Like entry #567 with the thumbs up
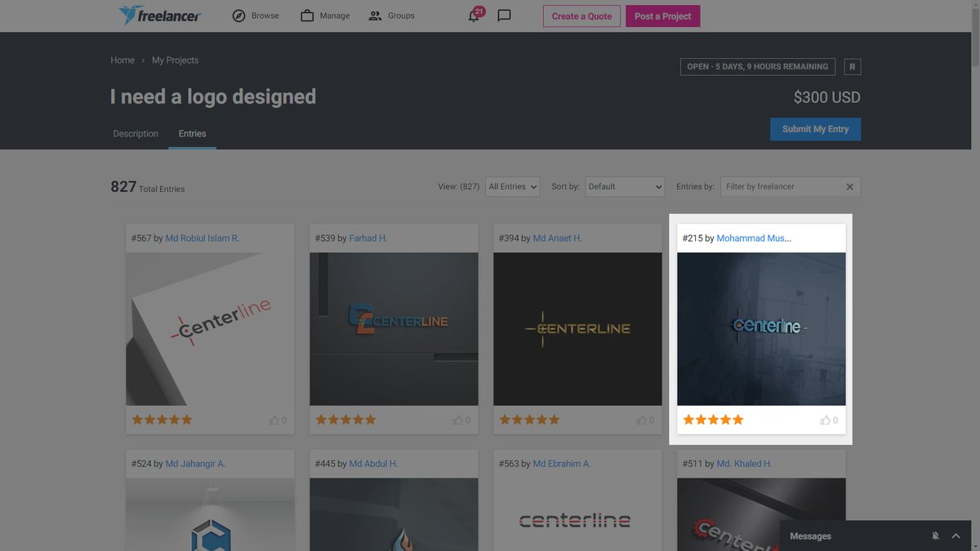The height and width of the screenshot is (551, 980). pyautogui.click(x=275, y=420)
